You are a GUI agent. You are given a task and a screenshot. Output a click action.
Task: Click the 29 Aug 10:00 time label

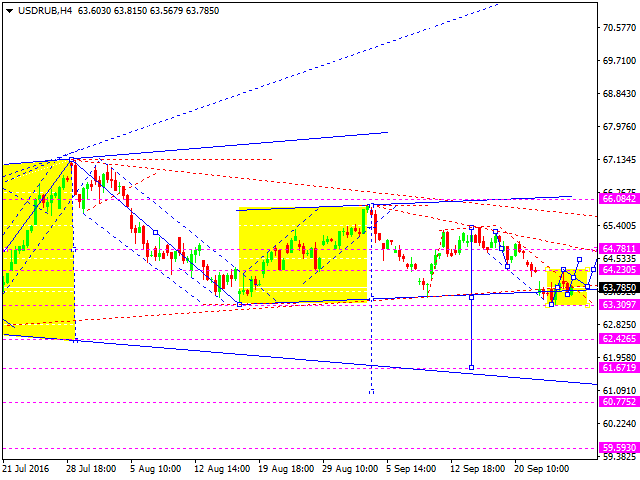point(350,469)
